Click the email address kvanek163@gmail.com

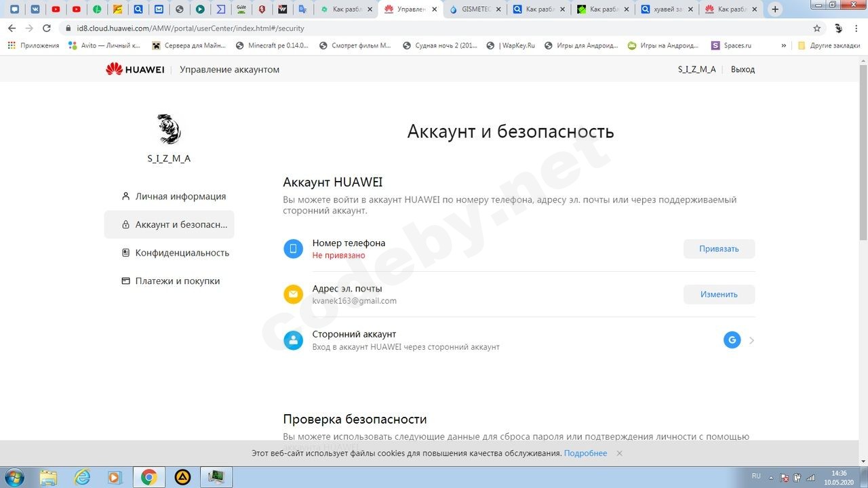click(x=354, y=301)
